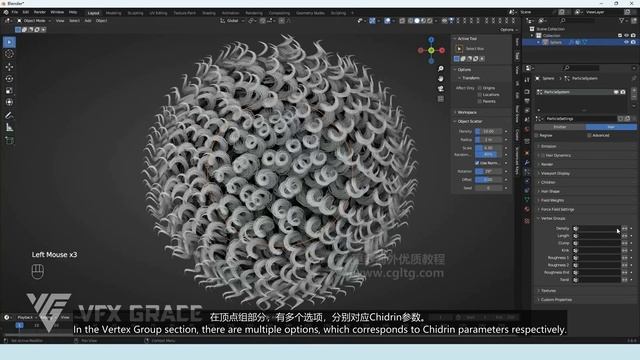Switch to the Sculpting workspace tab
The height and width of the screenshot is (360, 640).
[x=136, y=13]
